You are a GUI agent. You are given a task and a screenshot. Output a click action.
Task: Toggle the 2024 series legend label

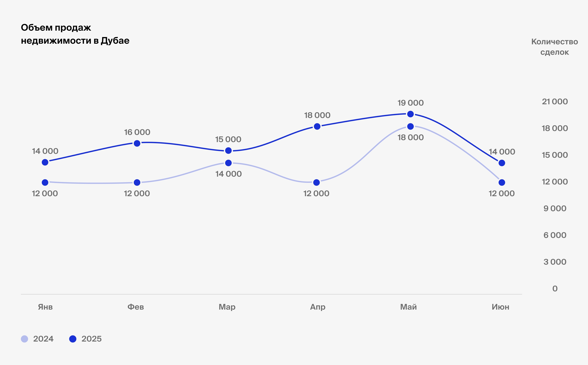coord(43,339)
